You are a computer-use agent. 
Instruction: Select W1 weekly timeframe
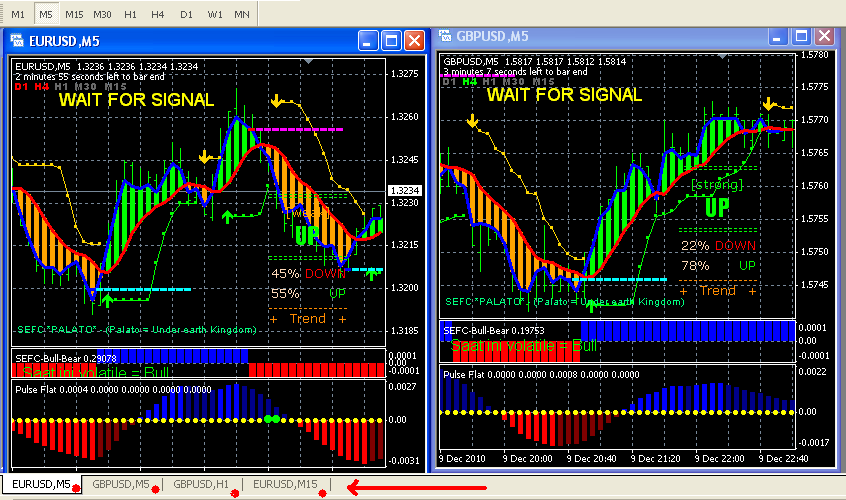click(x=215, y=15)
